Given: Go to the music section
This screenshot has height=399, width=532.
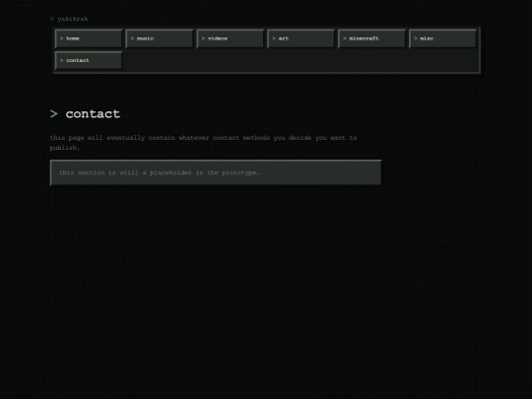Looking at the screenshot, I should tap(160, 38).
